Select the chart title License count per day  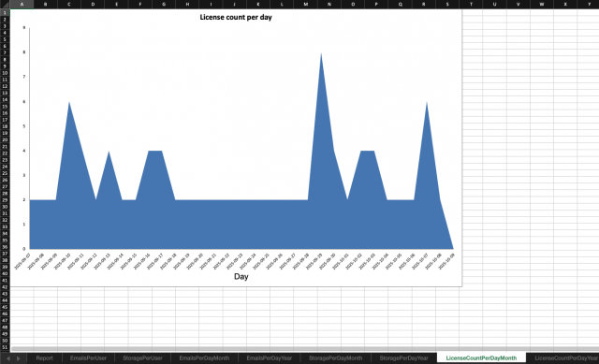point(236,17)
